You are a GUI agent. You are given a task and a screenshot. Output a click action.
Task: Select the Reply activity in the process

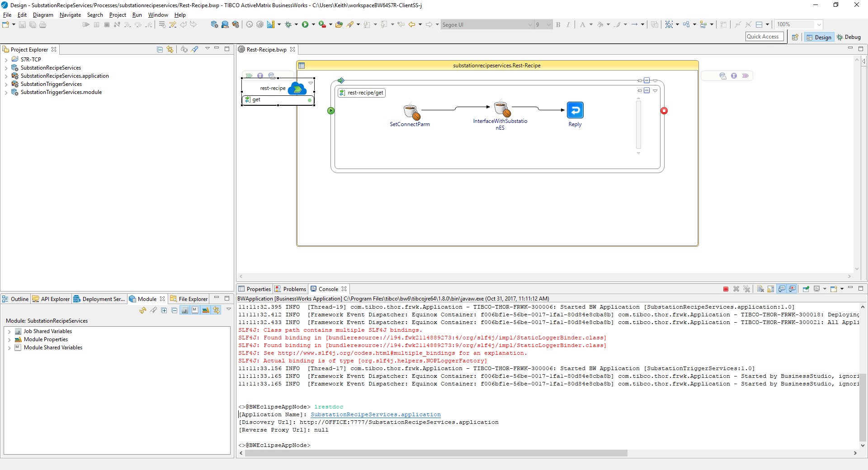(575, 111)
